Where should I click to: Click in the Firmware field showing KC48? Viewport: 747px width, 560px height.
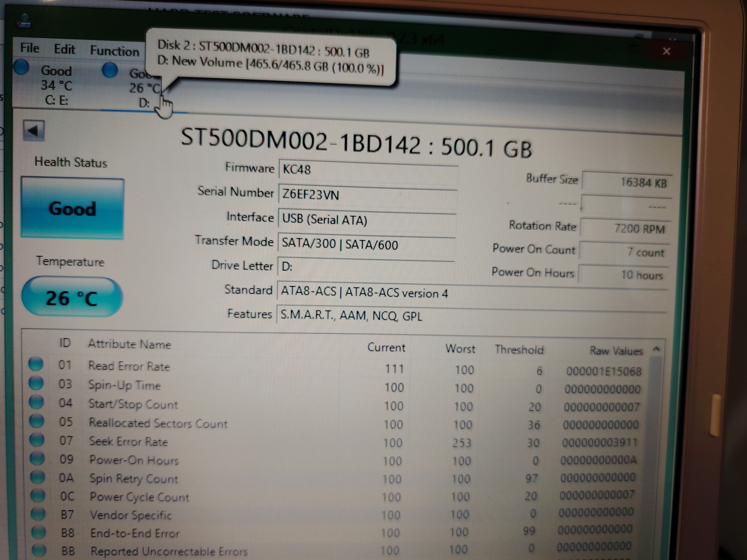point(367,170)
